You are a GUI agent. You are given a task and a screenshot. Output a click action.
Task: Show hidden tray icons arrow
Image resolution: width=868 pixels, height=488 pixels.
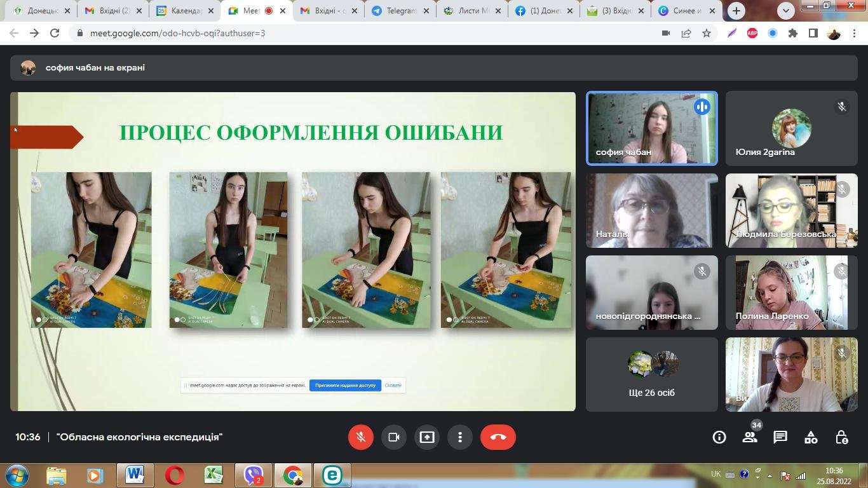coord(771,475)
